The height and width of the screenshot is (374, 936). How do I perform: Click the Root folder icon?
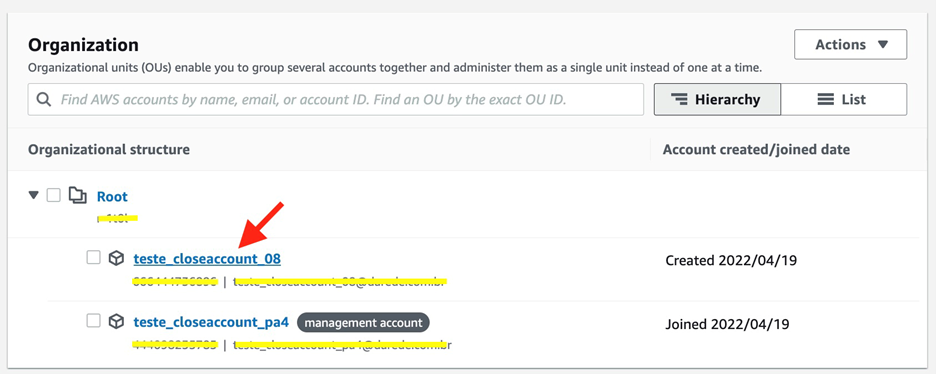78,196
